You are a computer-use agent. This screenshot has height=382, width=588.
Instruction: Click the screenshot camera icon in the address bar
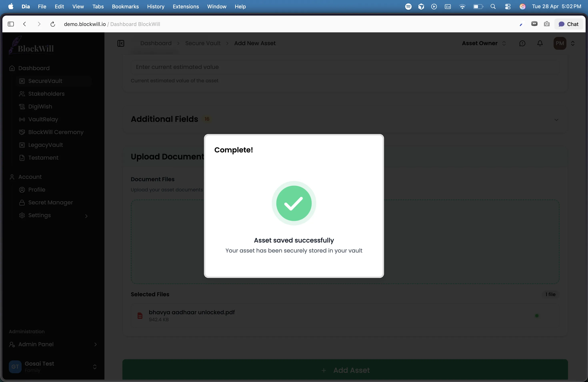pos(547,24)
